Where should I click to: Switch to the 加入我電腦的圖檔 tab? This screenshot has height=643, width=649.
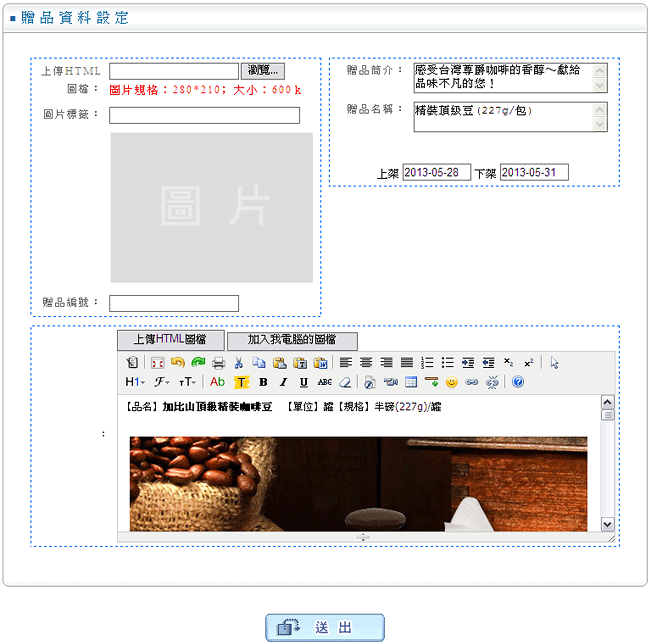[x=292, y=341]
